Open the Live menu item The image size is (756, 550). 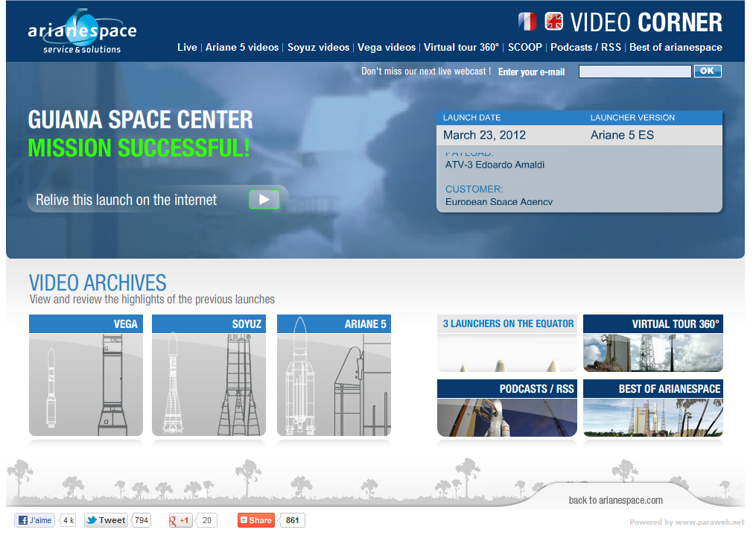(x=187, y=47)
